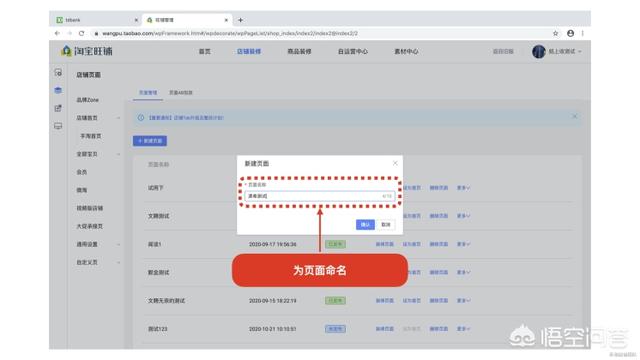Confirm the new page with blue button

pyautogui.click(x=365, y=224)
